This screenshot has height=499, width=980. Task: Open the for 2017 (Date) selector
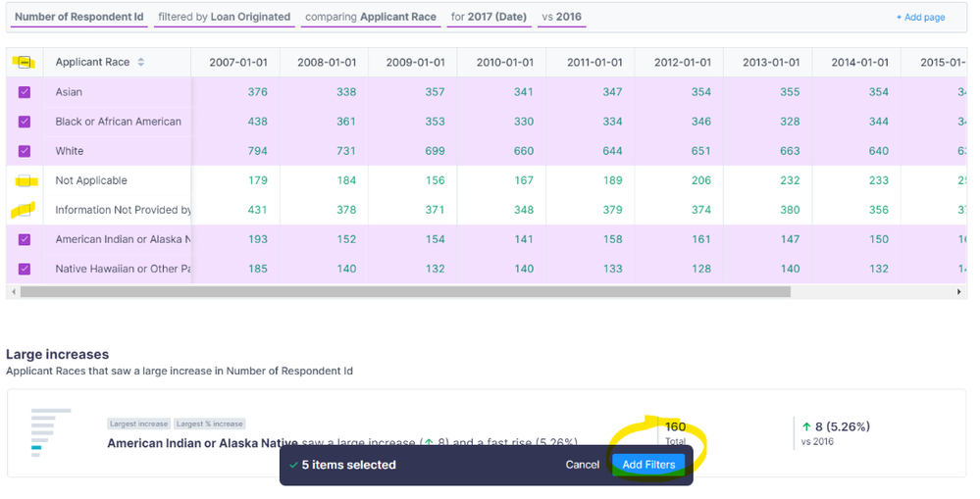pos(489,18)
